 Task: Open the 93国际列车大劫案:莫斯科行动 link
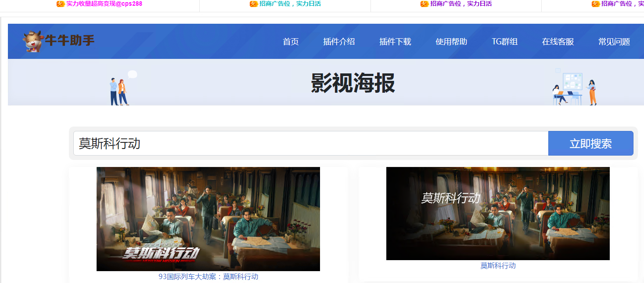[x=208, y=277]
